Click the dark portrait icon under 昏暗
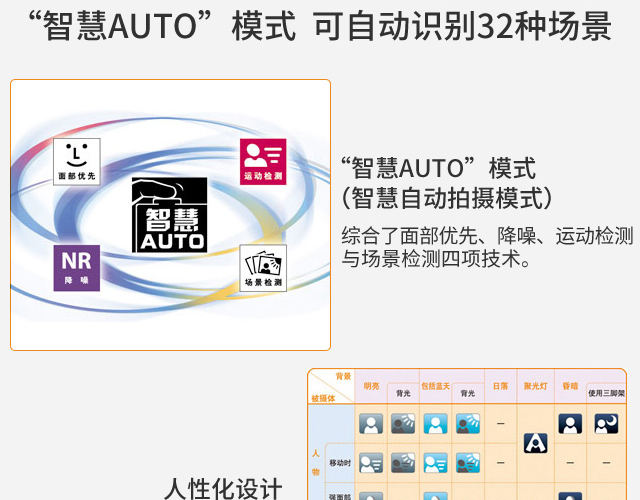640x500 pixels. pos(570,424)
